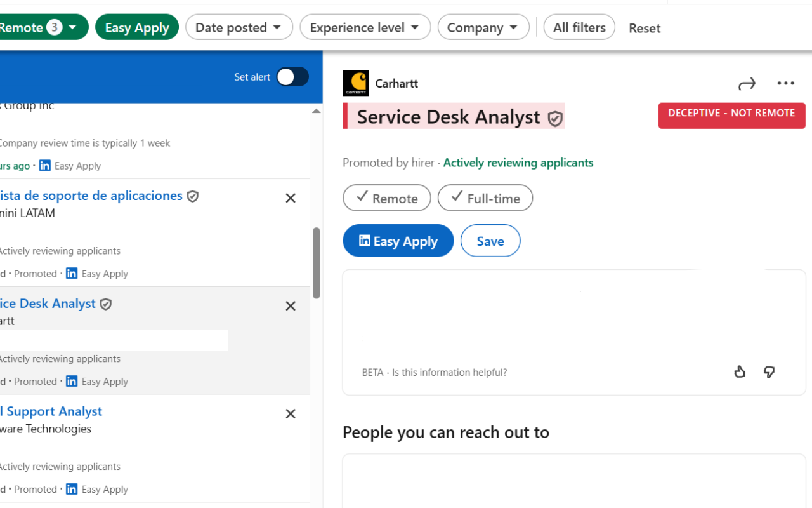Dismiss the Service Desk Analyst listing with its X
The width and height of the screenshot is (812, 508).
[290, 305]
